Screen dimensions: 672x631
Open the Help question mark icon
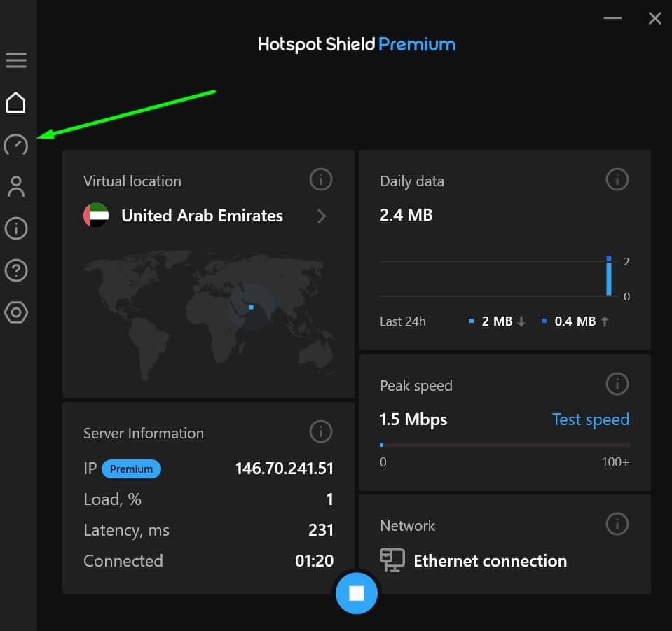(16, 270)
